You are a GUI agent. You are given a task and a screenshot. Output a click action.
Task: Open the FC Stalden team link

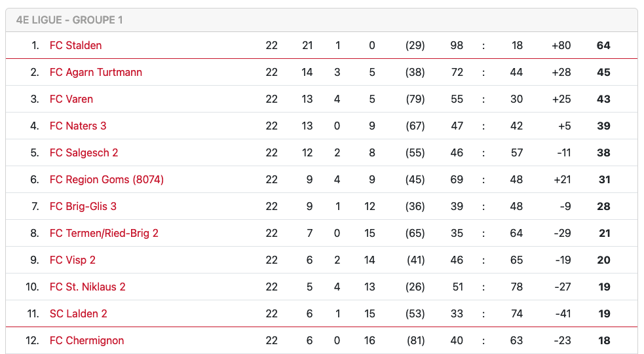point(75,45)
